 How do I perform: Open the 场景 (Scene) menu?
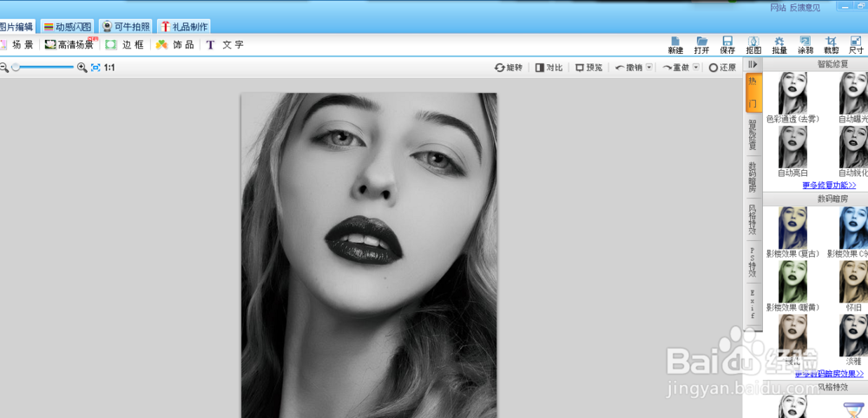tap(16, 45)
